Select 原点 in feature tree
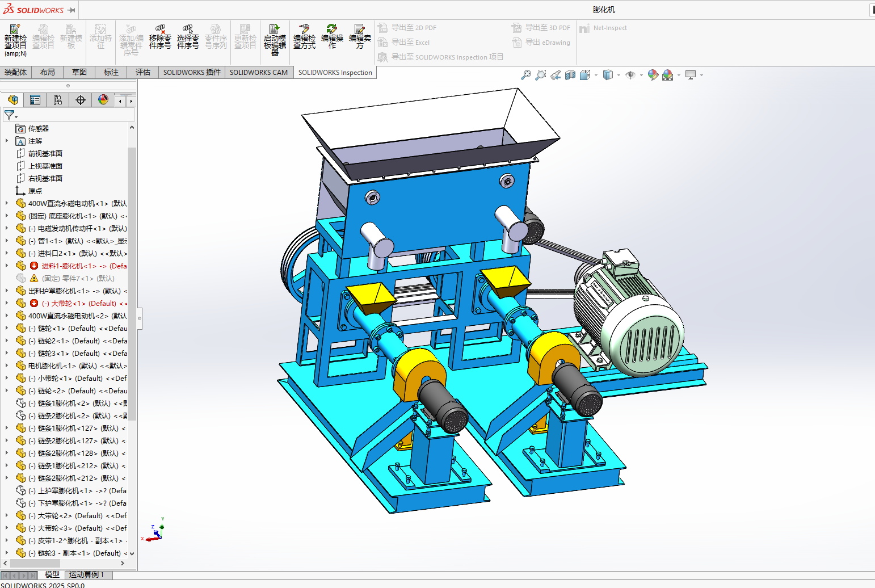This screenshot has width=875, height=588. pyautogui.click(x=35, y=191)
